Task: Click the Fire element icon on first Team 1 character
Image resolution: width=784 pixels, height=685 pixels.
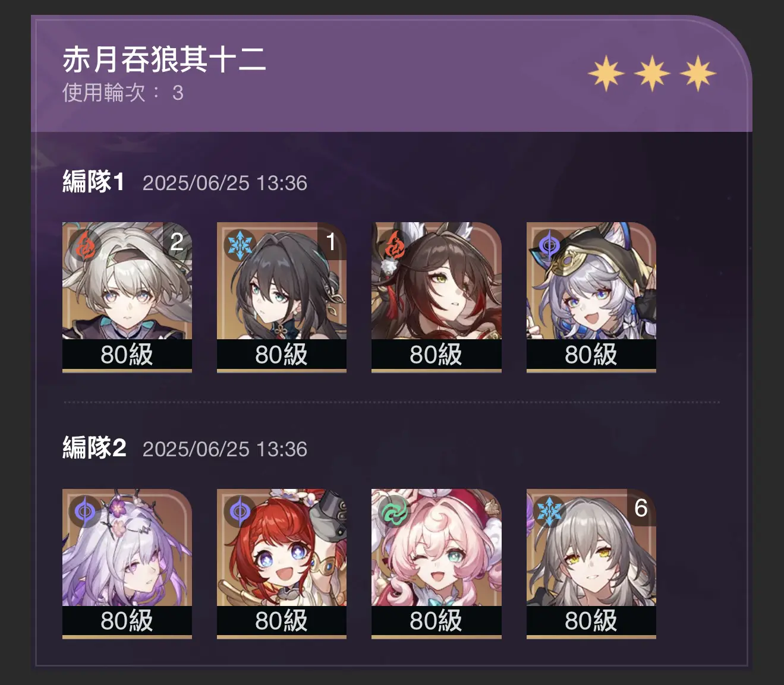Action: pos(85,245)
